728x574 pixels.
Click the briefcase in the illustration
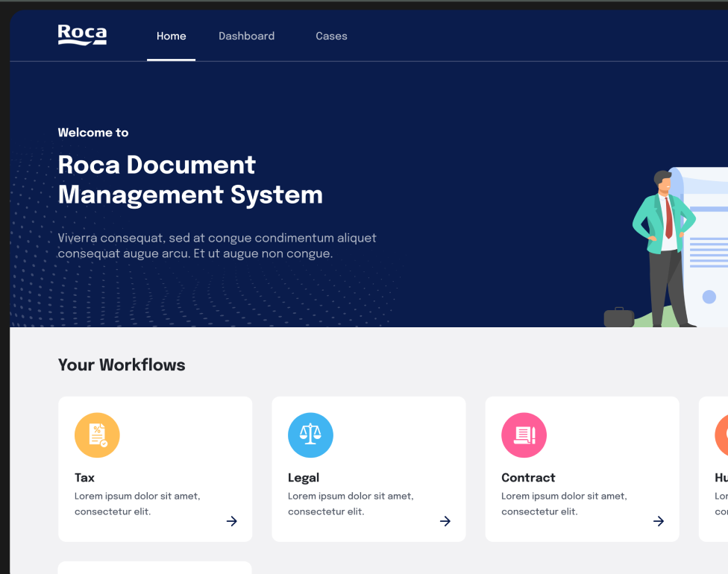click(618, 318)
